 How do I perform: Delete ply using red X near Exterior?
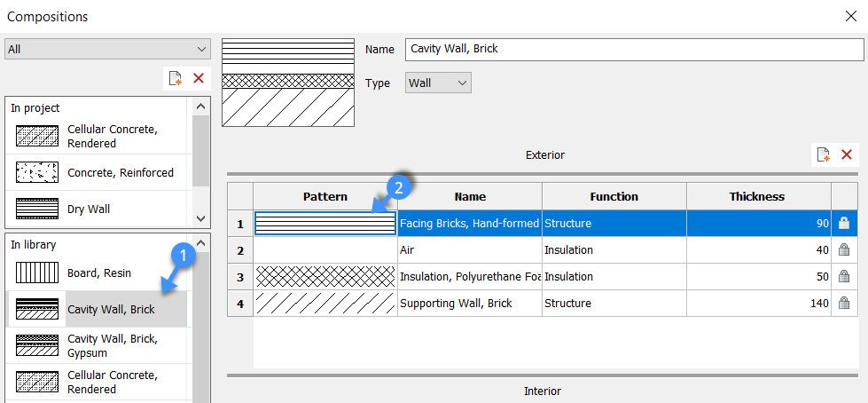click(847, 154)
